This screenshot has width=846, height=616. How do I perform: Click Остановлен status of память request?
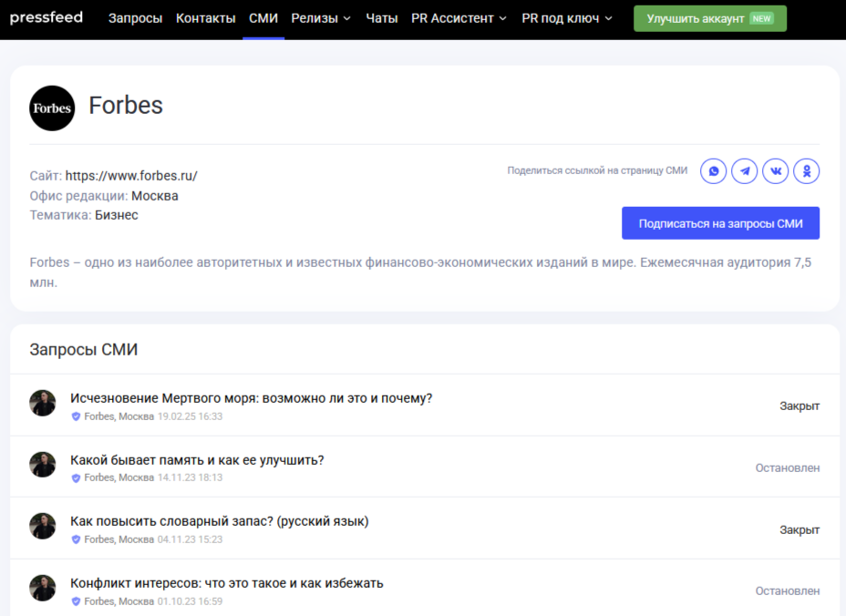tap(788, 468)
